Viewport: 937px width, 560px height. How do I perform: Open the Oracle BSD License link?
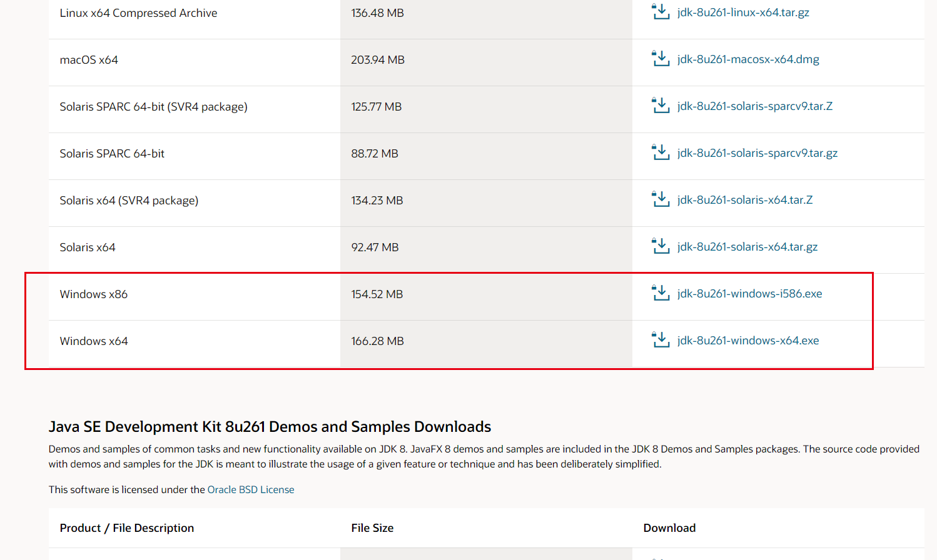(251, 489)
